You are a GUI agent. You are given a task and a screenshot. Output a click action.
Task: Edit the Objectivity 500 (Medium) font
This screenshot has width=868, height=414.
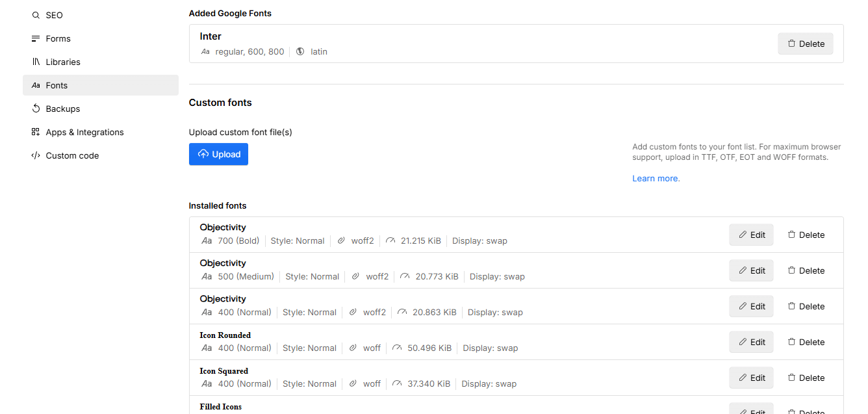coord(751,270)
